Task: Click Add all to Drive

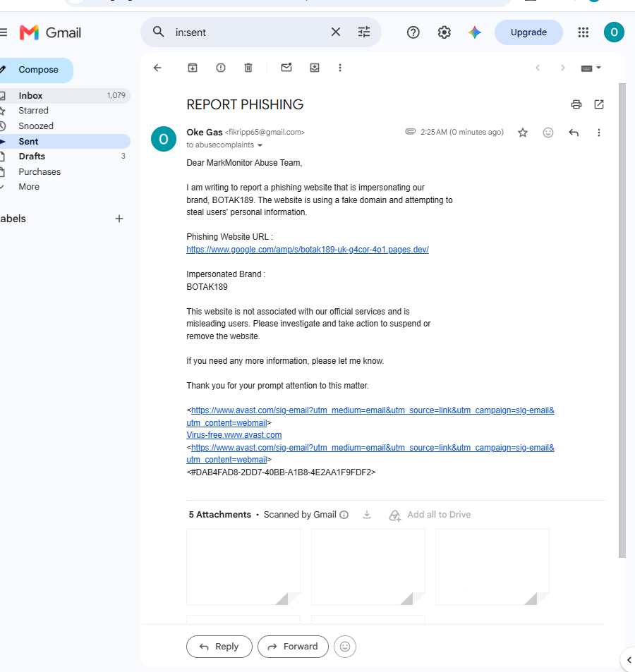Action: coord(430,515)
